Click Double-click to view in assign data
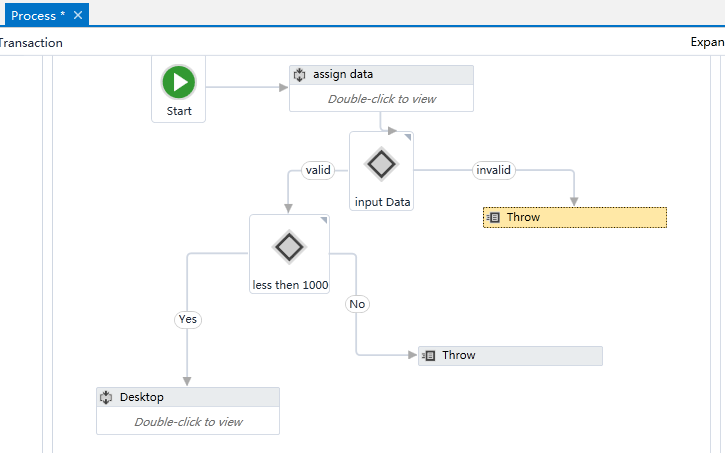Viewport: 725px width, 453px height. point(381,99)
